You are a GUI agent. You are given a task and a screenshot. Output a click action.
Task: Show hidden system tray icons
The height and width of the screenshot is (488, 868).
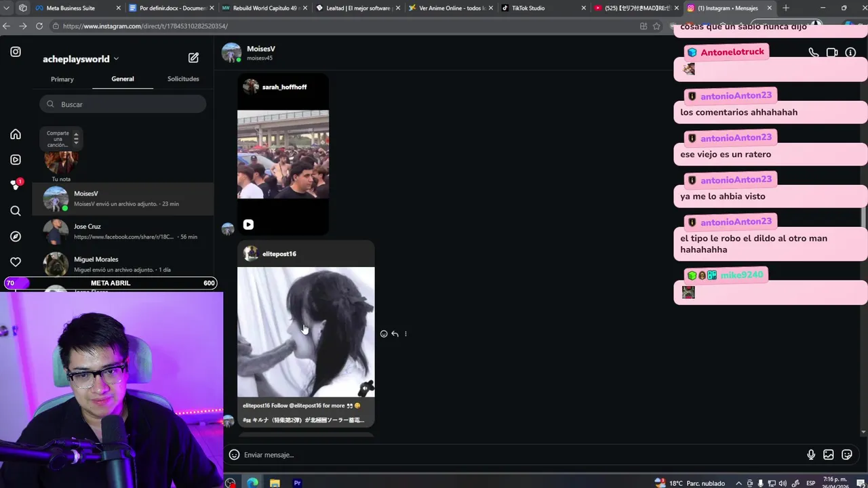738,483
